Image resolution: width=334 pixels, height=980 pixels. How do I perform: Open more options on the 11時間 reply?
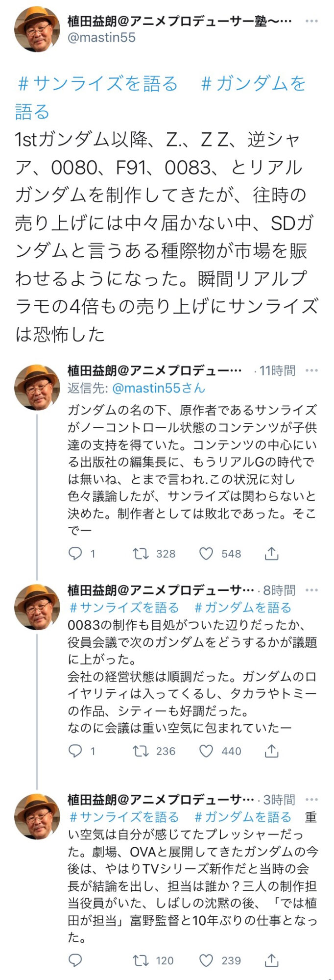(x=311, y=370)
